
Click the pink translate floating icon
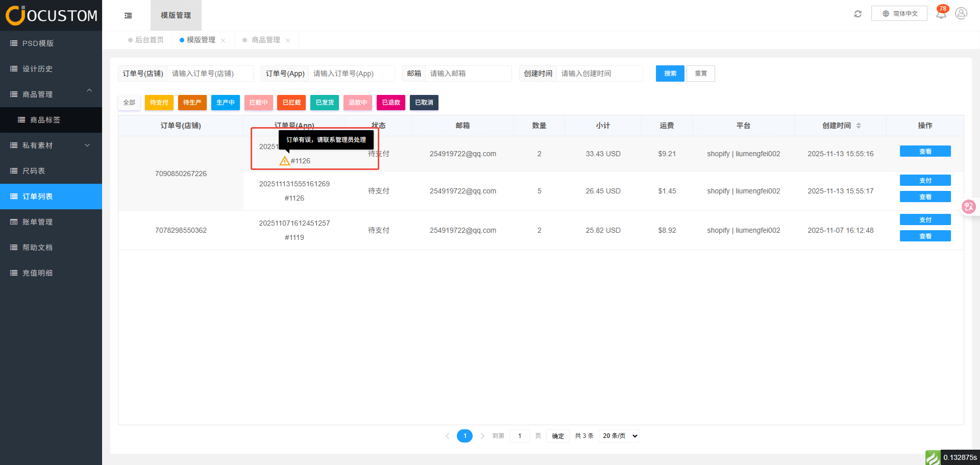(968, 207)
